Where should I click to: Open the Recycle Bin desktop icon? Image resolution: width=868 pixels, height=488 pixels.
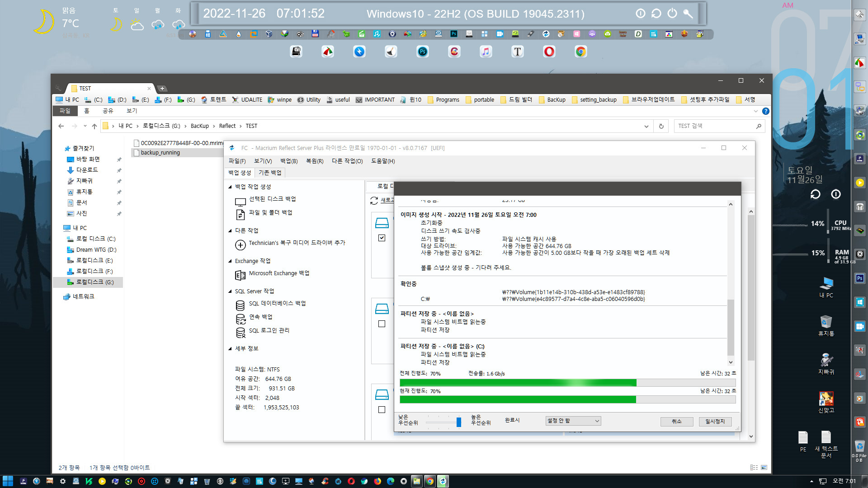[x=826, y=326]
